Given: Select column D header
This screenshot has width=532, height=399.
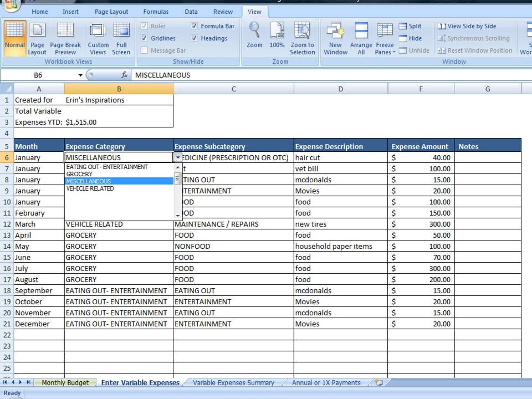Looking at the screenshot, I should (341, 89).
